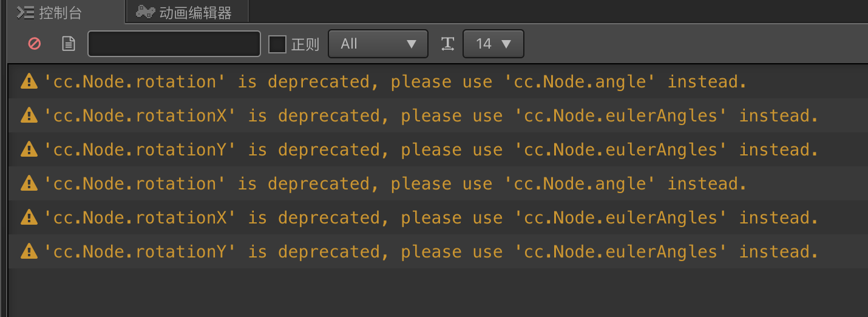Click warning icon of first 'cc.Node.rotation' message

29,81
